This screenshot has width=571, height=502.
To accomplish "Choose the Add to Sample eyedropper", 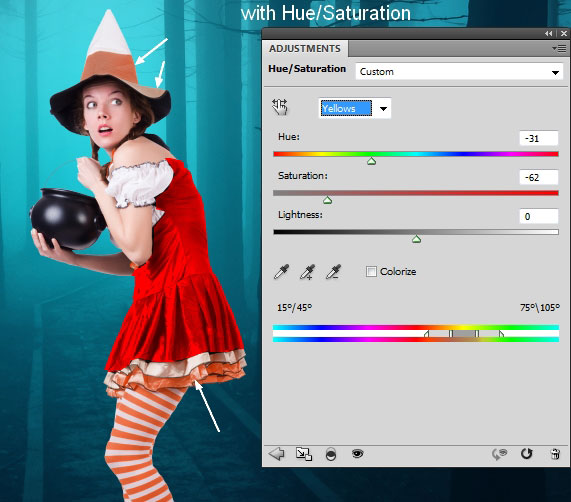I will [x=307, y=272].
